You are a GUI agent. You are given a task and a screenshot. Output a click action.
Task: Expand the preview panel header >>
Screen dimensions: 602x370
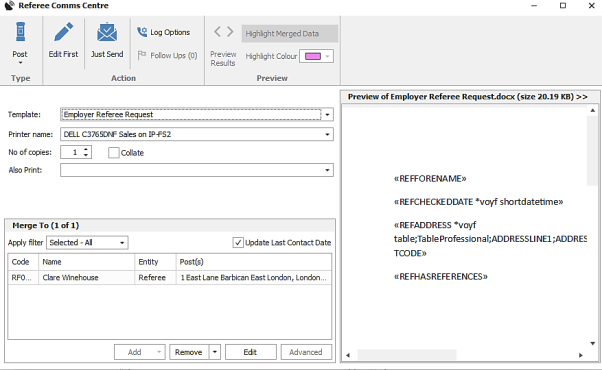coord(582,97)
